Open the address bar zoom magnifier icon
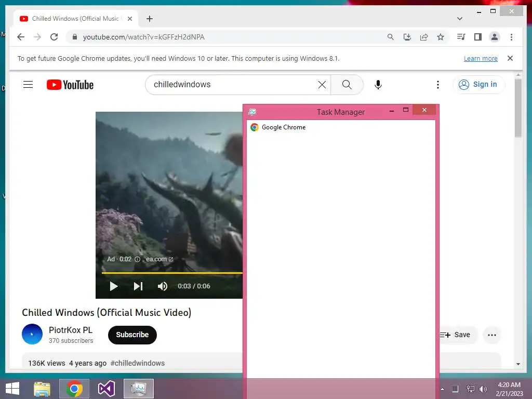 click(x=391, y=37)
